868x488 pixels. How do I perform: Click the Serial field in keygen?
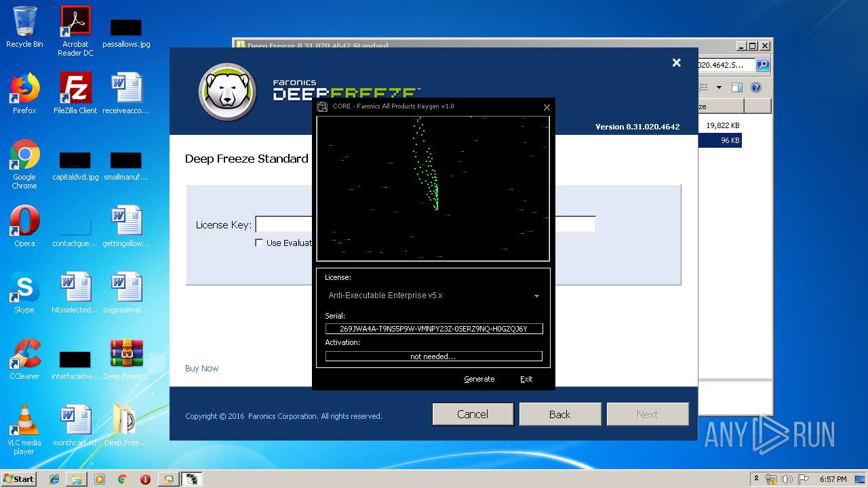click(434, 329)
